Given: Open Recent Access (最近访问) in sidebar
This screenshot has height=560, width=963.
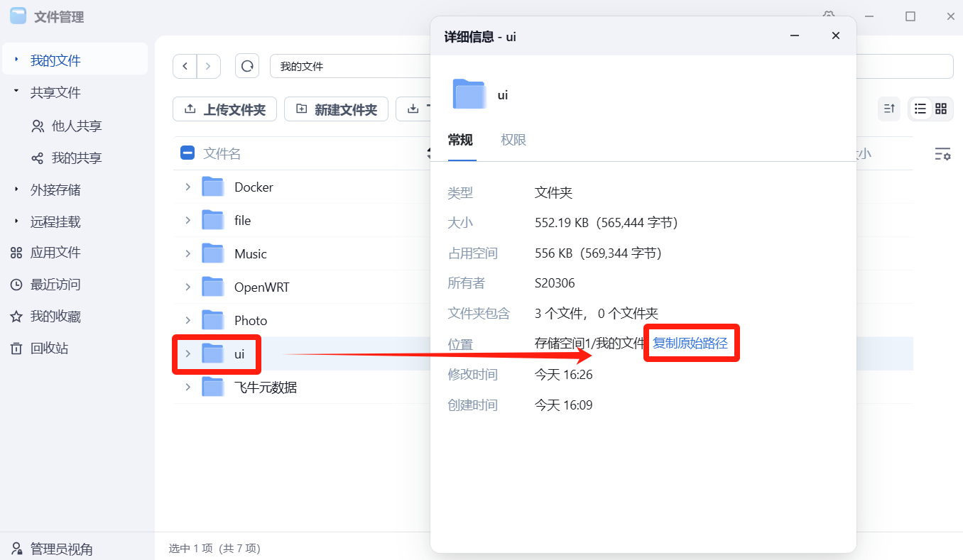Looking at the screenshot, I should (55, 285).
